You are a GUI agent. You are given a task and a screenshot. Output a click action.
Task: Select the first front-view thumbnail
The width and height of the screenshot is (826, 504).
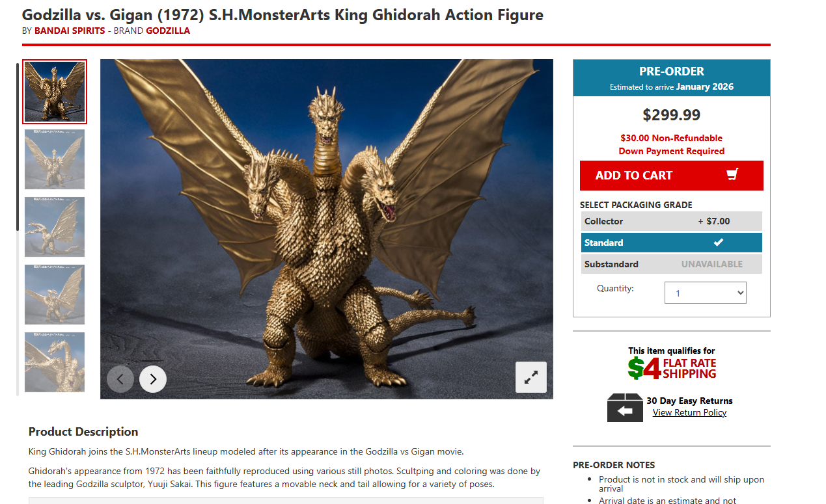click(x=55, y=92)
